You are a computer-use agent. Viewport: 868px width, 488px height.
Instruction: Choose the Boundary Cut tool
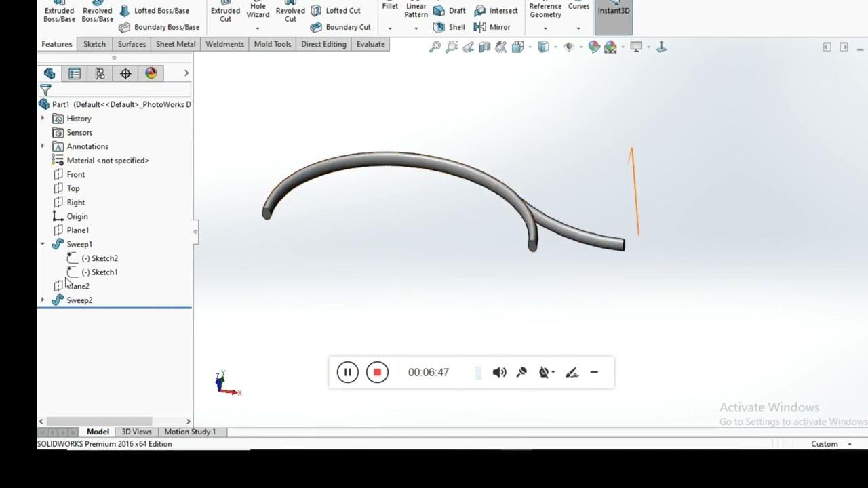pyautogui.click(x=340, y=27)
